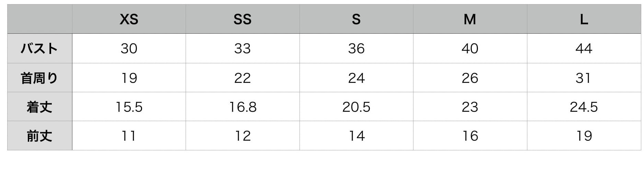Select XS length value 15.5
The height and width of the screenshot is (182, 644).
click(x=129, y=107)
